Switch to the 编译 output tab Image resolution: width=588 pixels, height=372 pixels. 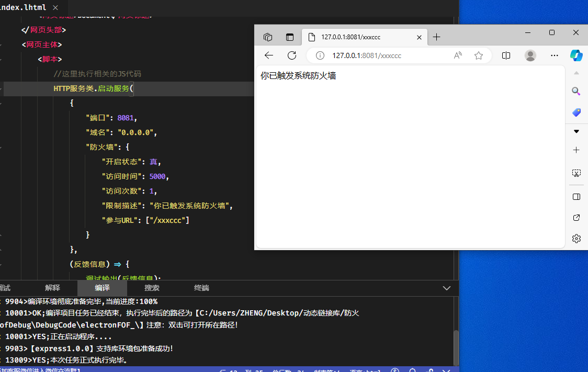(x=102, y=288)
